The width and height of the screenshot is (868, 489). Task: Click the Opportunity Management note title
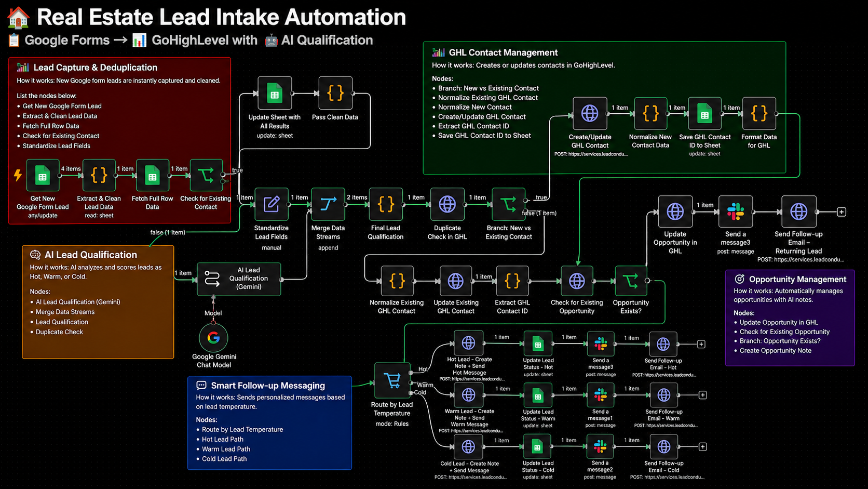point(797,280)
